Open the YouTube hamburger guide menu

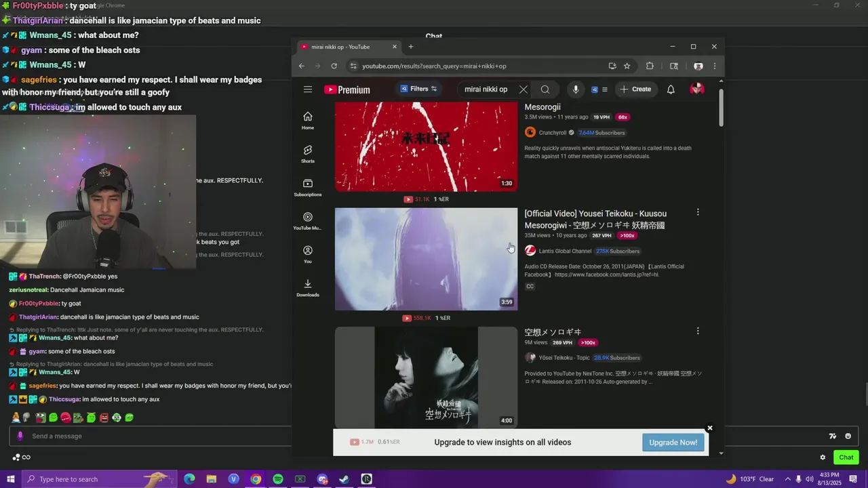pyautogui.click(x=308, y=89)
